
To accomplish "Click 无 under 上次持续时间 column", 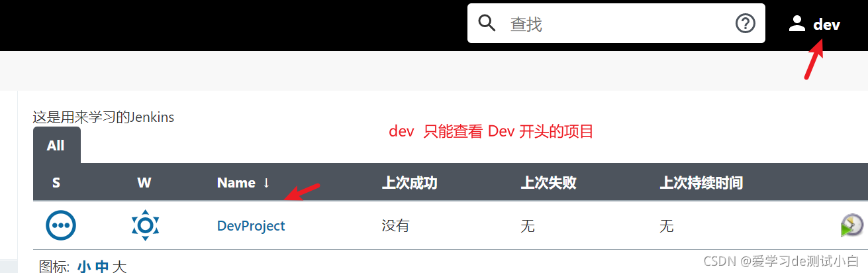I will tap(667, 226).
